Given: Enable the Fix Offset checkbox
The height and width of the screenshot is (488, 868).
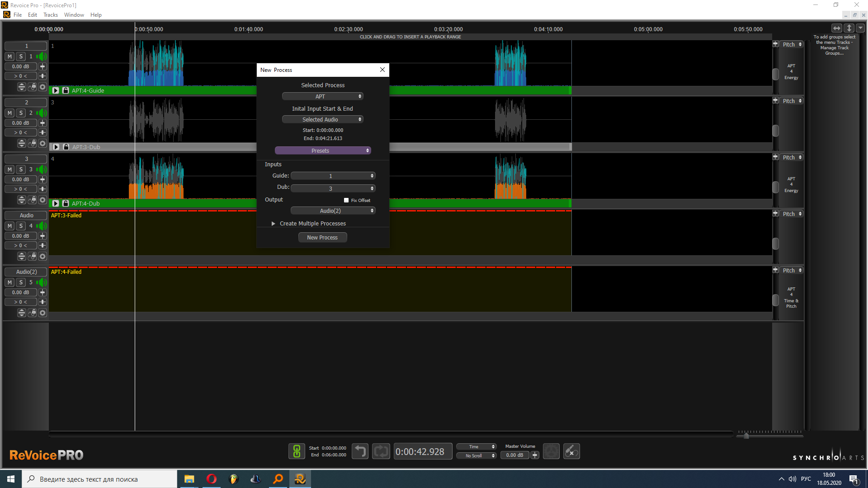Looking at the screenshot, I should pyautogui.click(x=346, y=200).
